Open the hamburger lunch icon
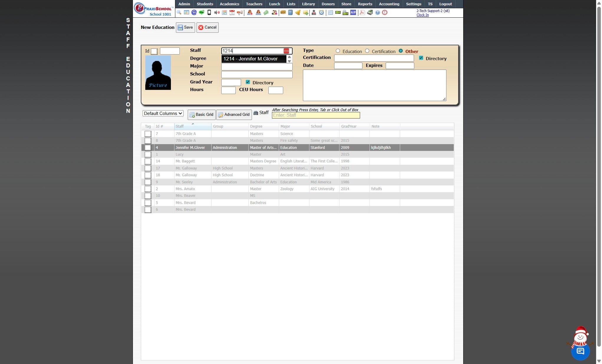Screen dimensions: 602x364 pos(283,12)
